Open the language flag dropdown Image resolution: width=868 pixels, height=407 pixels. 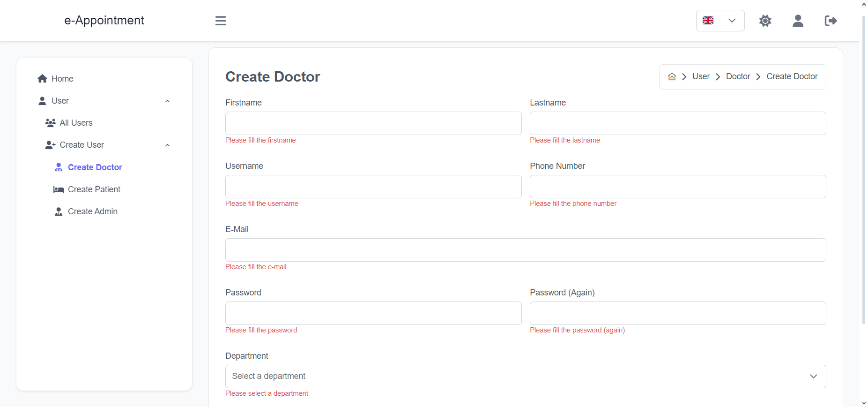(x=720, y=21)
